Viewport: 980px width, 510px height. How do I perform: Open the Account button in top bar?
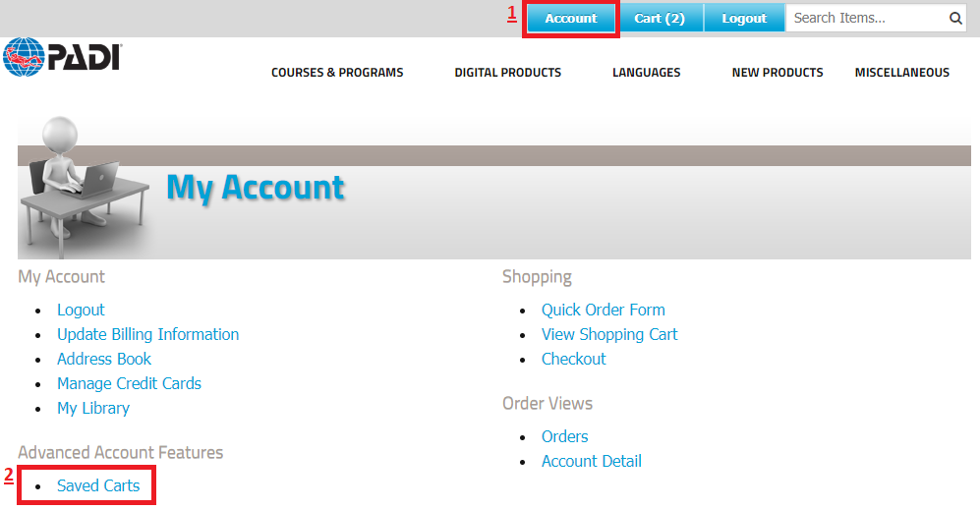point(571,19)
